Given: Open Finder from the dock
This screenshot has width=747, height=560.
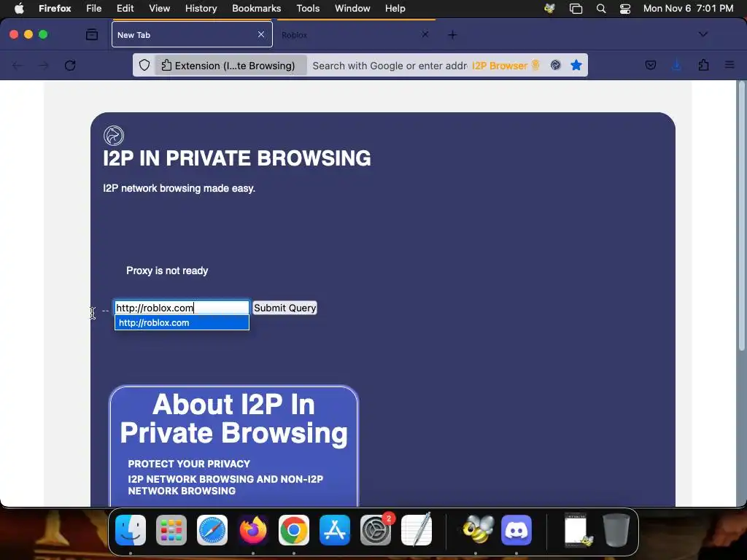Looking at the screenshot, I should pyautogui.click(x=131, y=530).
